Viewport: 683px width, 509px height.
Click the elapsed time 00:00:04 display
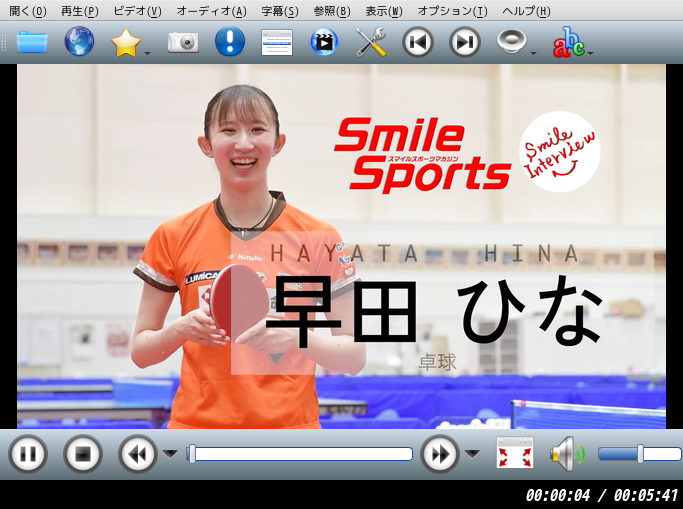click(x=558, y=495)
